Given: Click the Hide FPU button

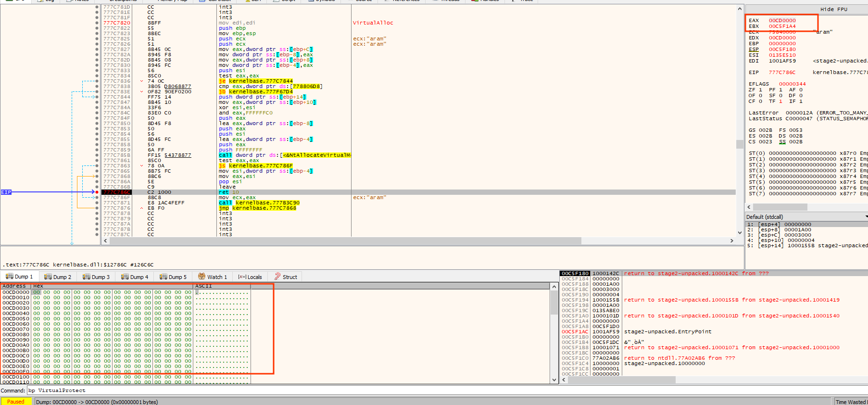Looking at the screenshot, I should pyautogui.click(x=833, y=10).
